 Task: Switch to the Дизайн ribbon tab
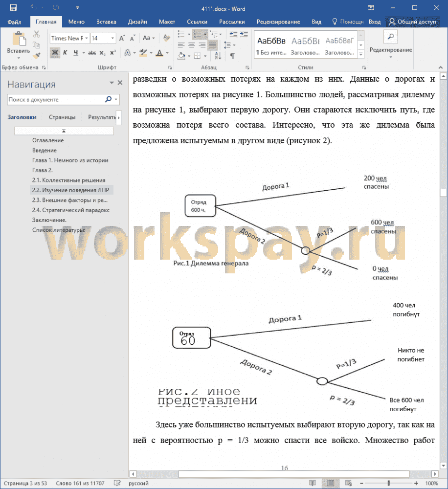137,22
